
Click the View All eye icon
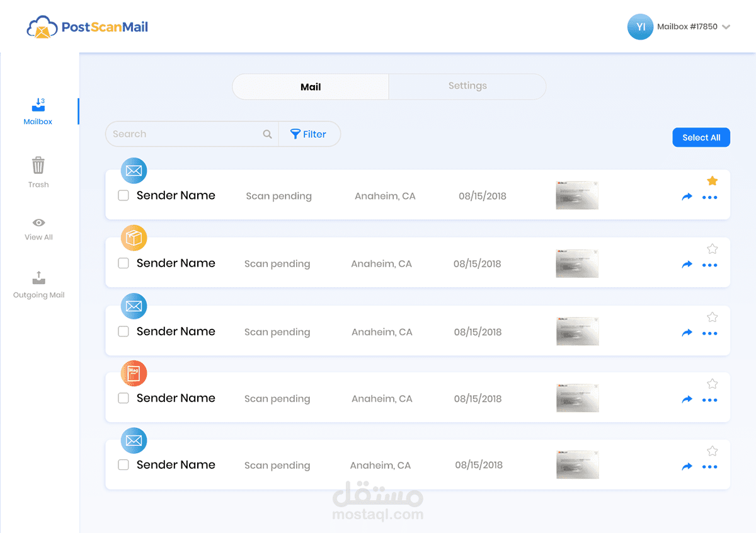[x=38, y=222]
